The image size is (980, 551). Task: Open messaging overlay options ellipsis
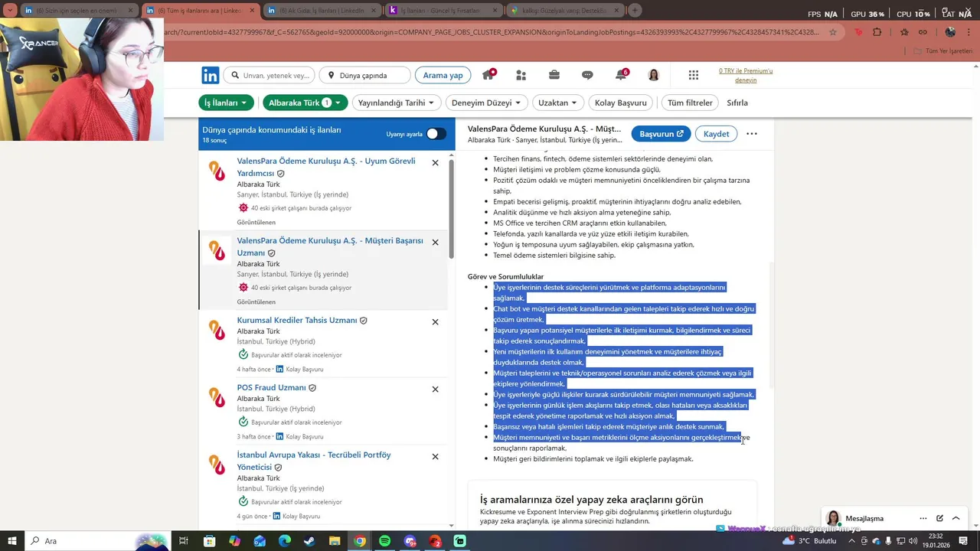[x=923, y=518]
